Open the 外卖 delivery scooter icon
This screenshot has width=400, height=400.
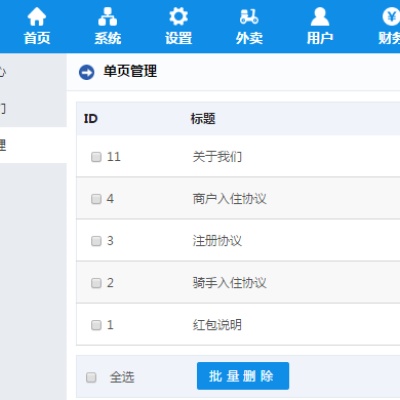249,17
